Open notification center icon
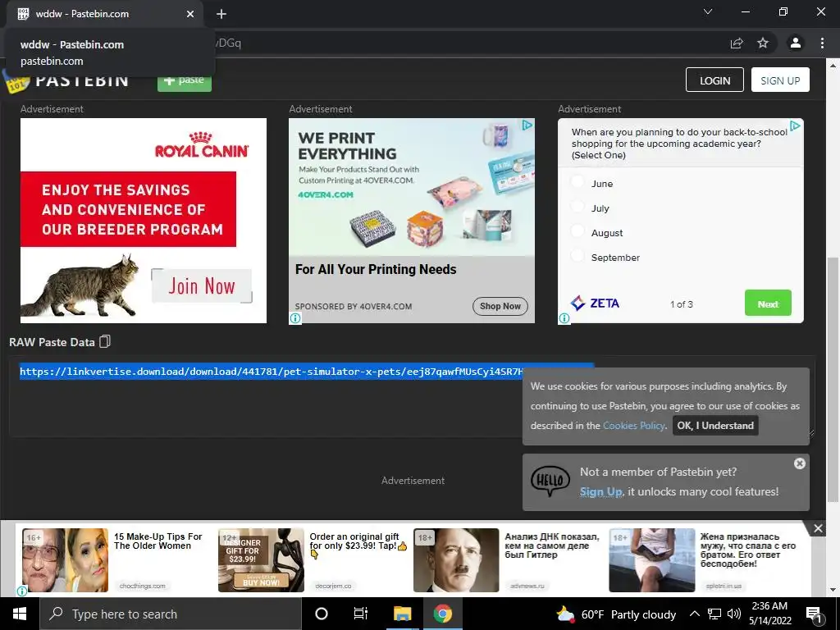Image resolution: width=840 pixels, height=630 pixels. click(814, 614)
